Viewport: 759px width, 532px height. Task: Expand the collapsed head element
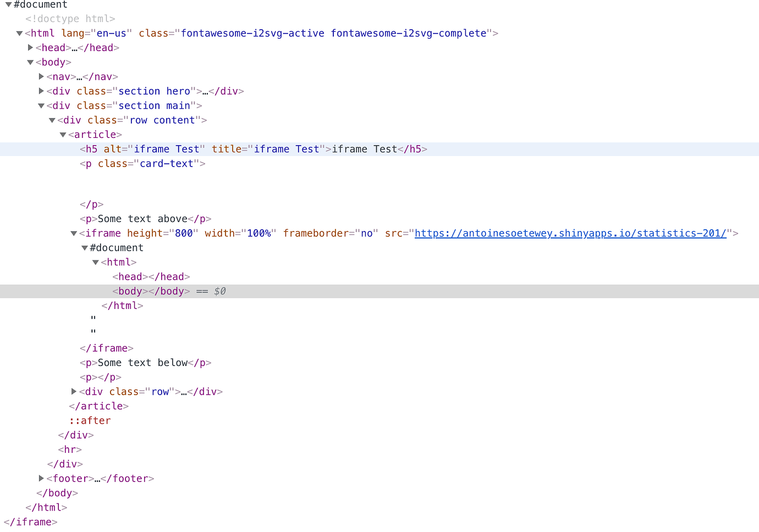click(x=31, y=47)
